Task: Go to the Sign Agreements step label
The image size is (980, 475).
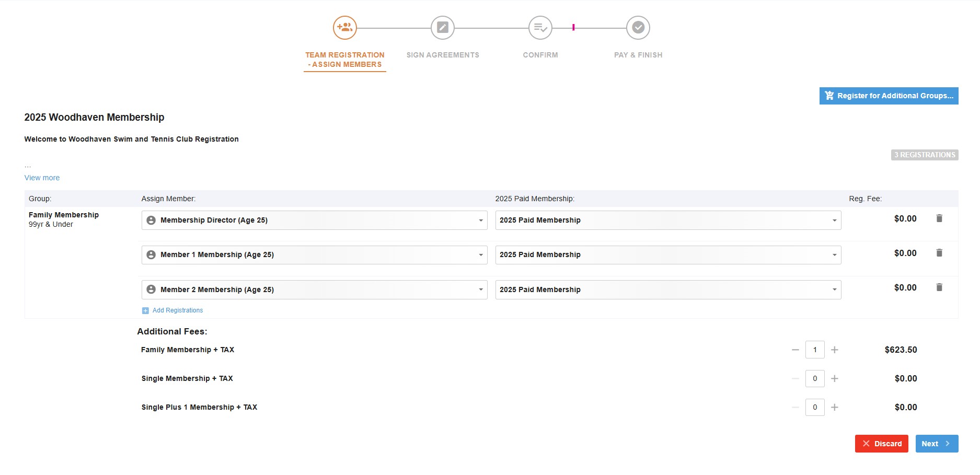Action: pyautogui.click(x=442, y=55)
